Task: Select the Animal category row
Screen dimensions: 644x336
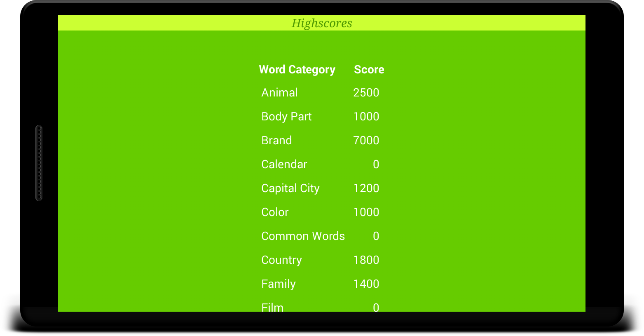Action: (279, 93)
